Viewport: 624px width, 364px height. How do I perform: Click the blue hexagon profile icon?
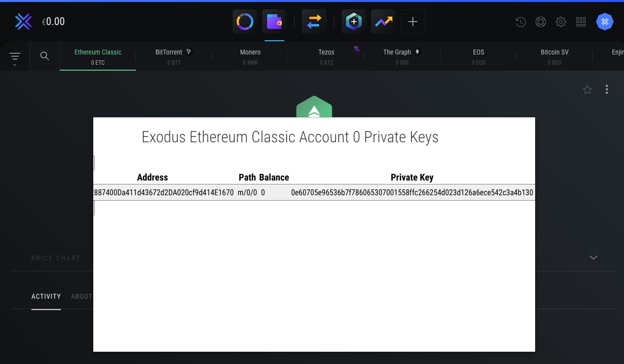click(x=605, y=22)
